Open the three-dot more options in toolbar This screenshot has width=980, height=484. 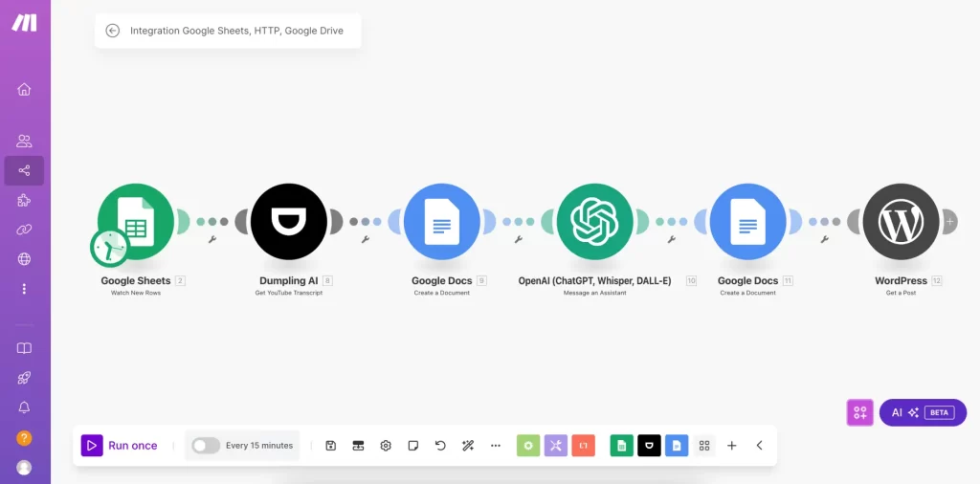pyautogui.click(x=496, y=446)
